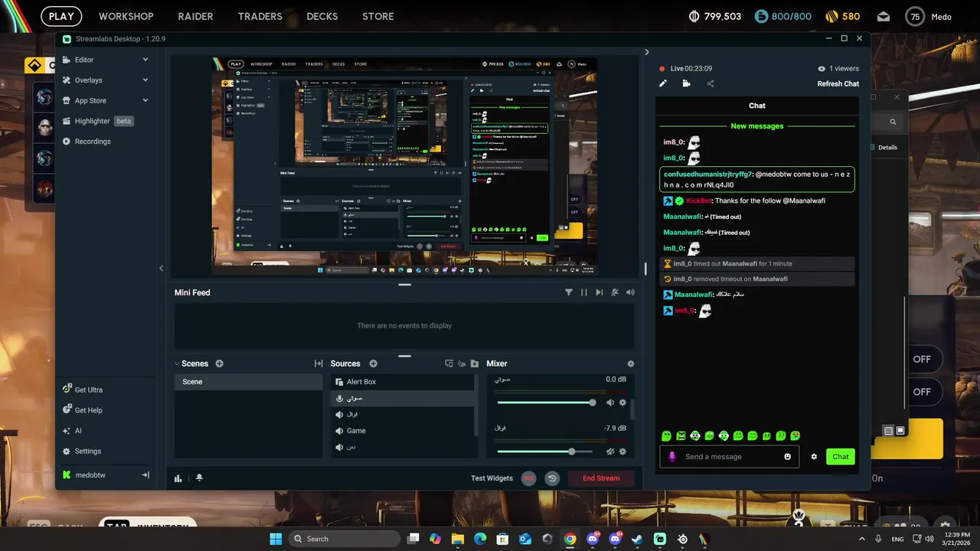The width and height of the screenshot is (980, 551).
Task: Toggle the replay buffer circular button
Action: click(552, 478)
